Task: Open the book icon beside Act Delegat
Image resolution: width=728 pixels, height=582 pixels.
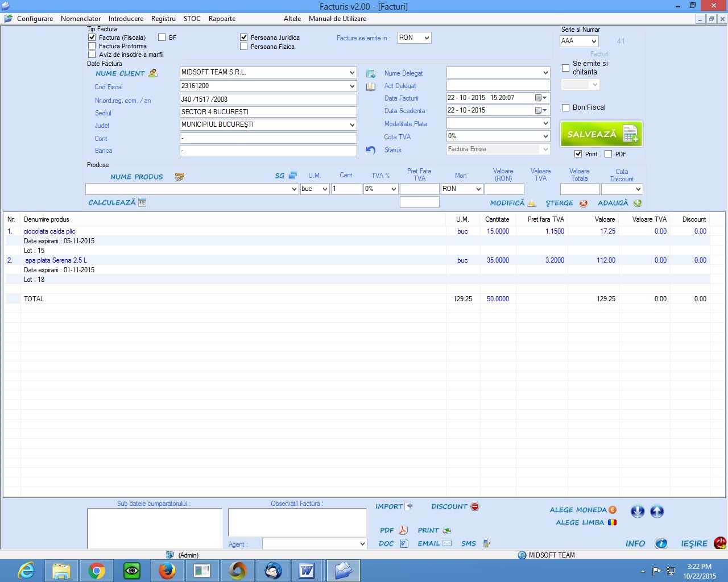Action: click(371, 86)
